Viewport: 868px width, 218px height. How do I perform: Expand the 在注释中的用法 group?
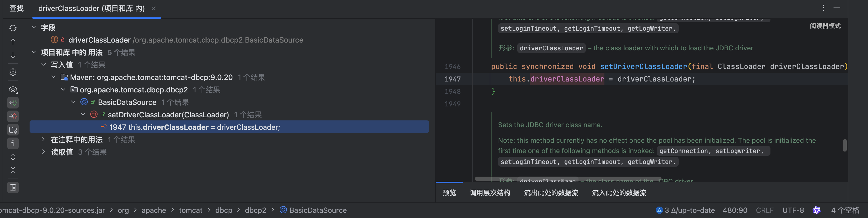pos(44,139)
